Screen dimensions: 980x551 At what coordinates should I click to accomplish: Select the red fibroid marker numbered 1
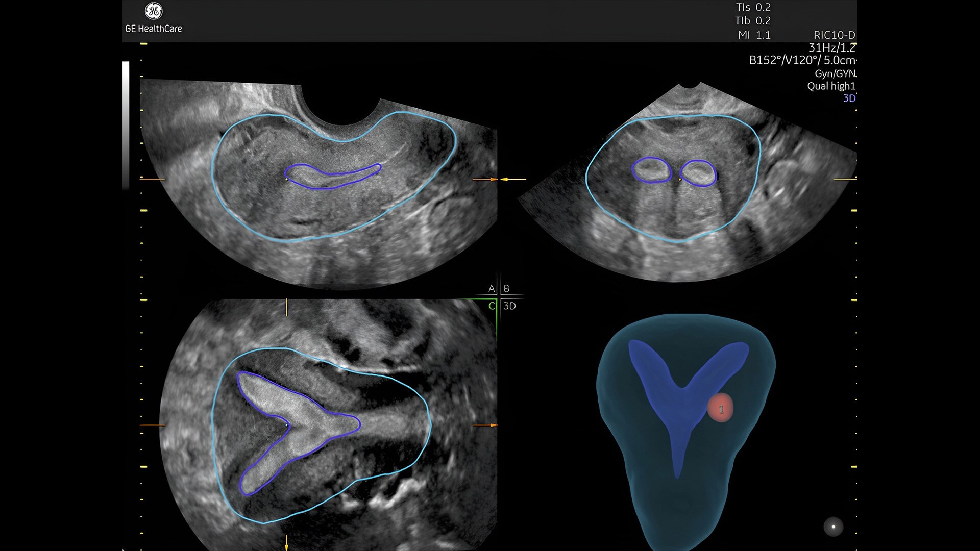tap(720, 408)
